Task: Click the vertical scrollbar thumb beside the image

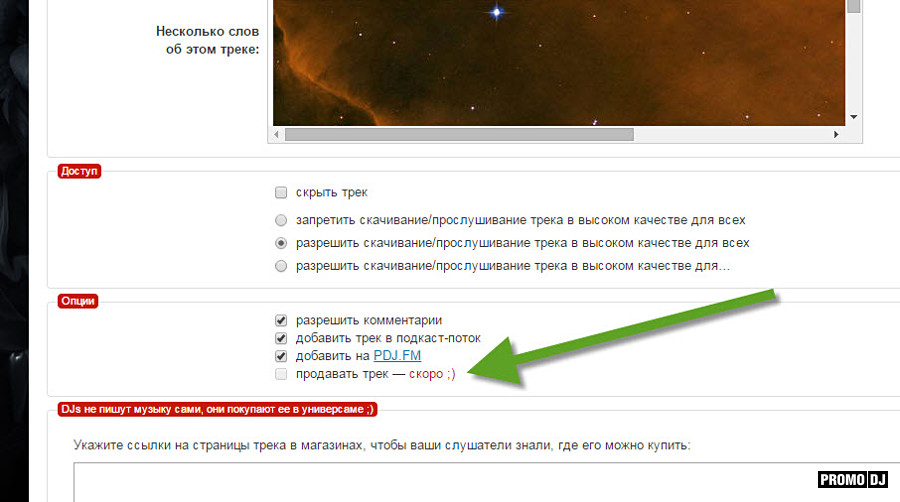Action: pyautogui.click(x=853, y=6)
